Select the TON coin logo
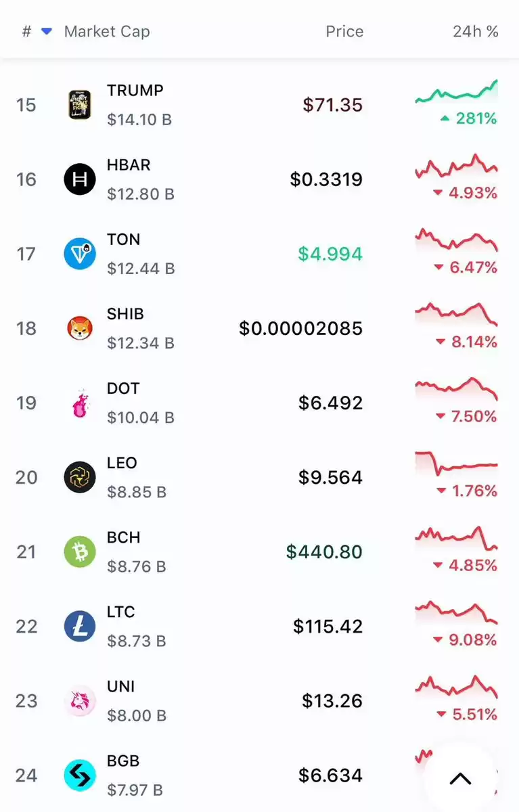Viewport: 519px width, 812px height. click(x=80, y=254)
